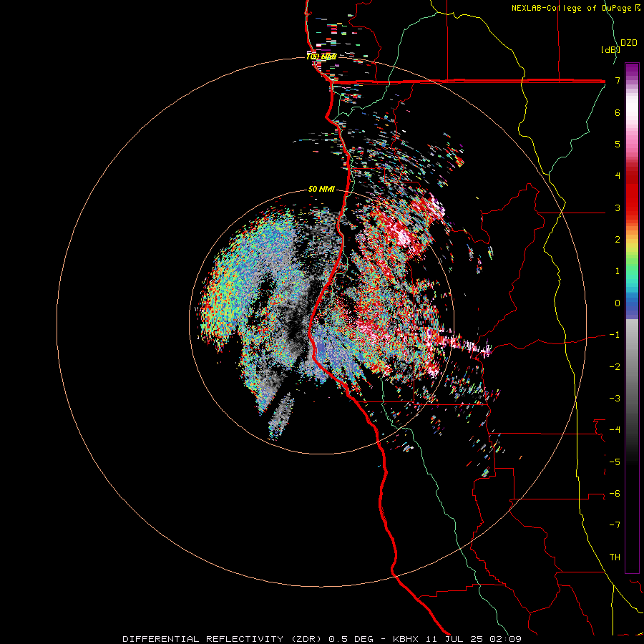Click the -2 dB scale label
Screen dimensions: 644x644
615,367
